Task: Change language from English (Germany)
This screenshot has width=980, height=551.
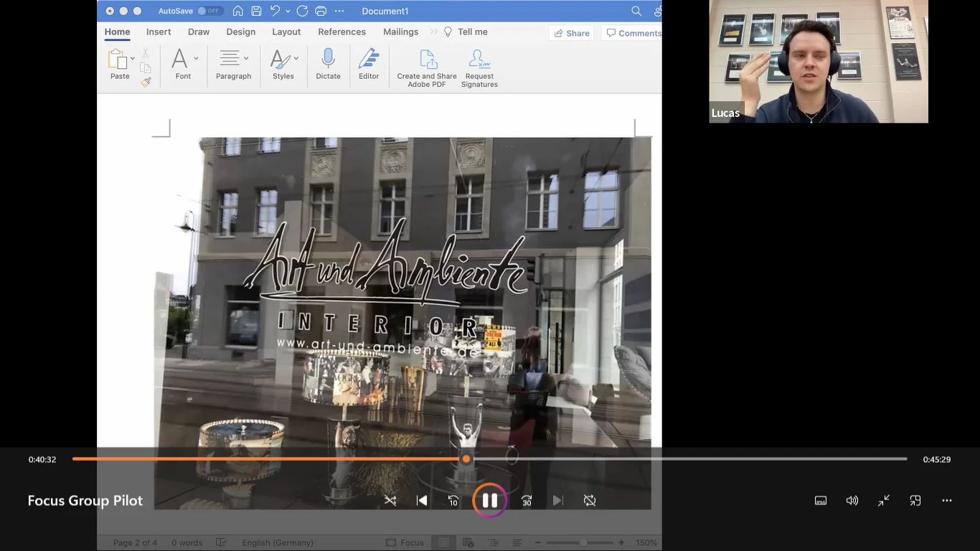Action: pos(278,542)
